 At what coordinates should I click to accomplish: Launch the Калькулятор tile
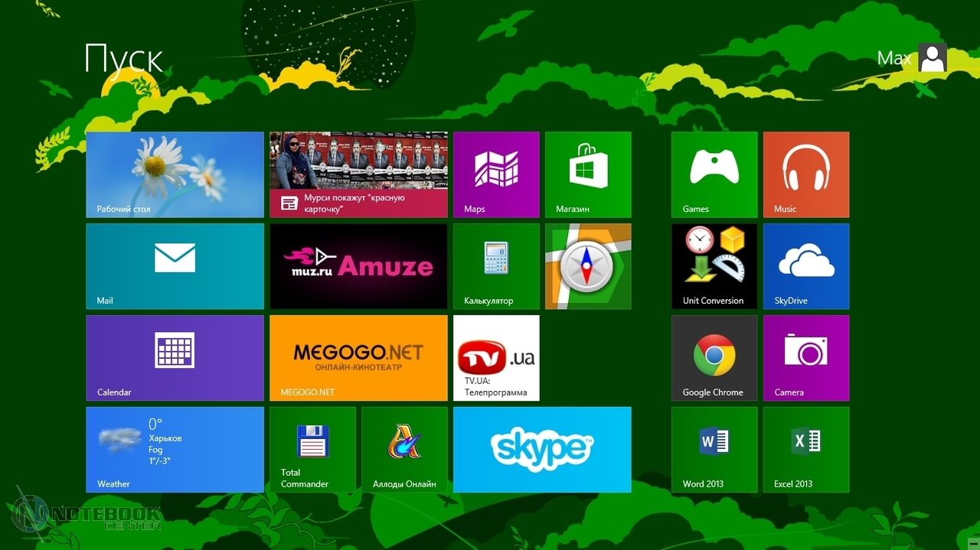[x=496, y=266]
